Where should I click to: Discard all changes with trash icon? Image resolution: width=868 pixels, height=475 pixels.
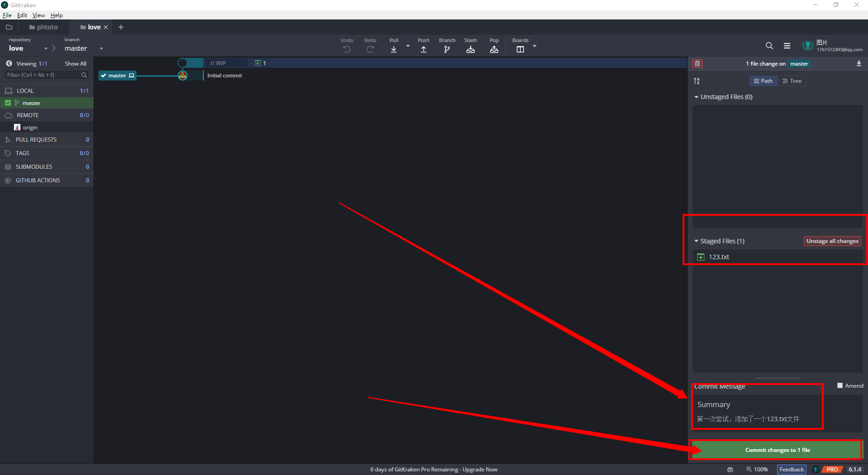pyautogui.click(x=697, y=64)
